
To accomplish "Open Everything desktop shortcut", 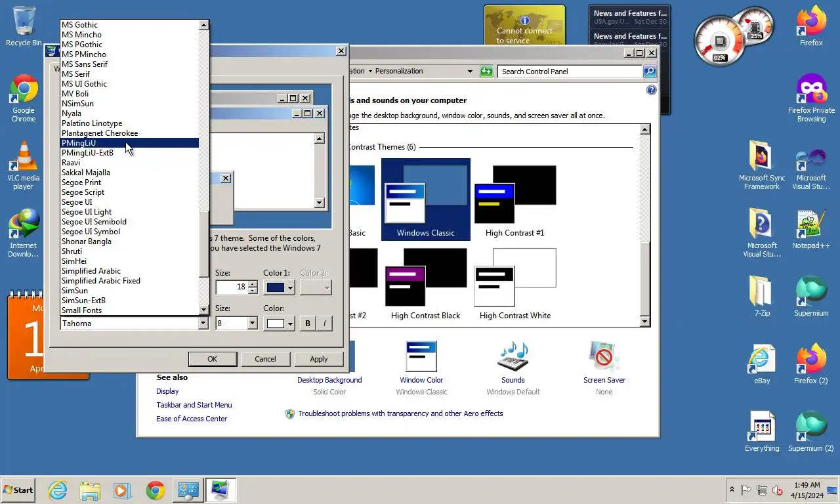I will pos(762,432).
